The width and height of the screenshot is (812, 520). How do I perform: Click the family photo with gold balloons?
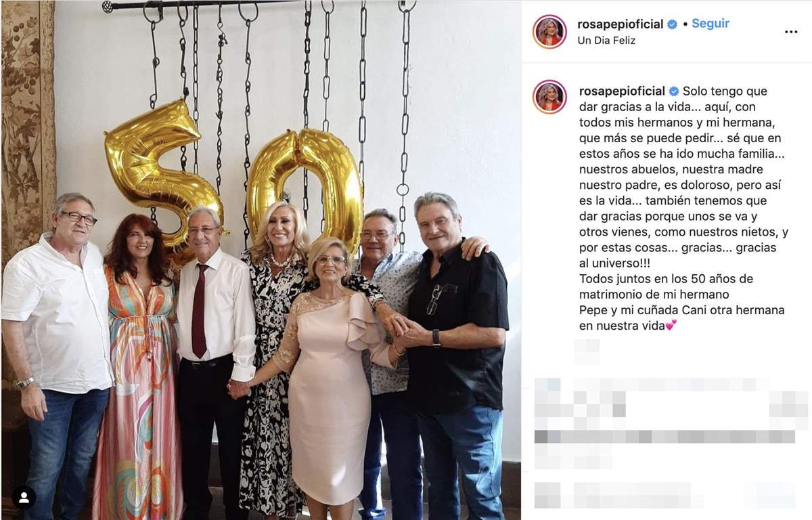click(261, 260)
